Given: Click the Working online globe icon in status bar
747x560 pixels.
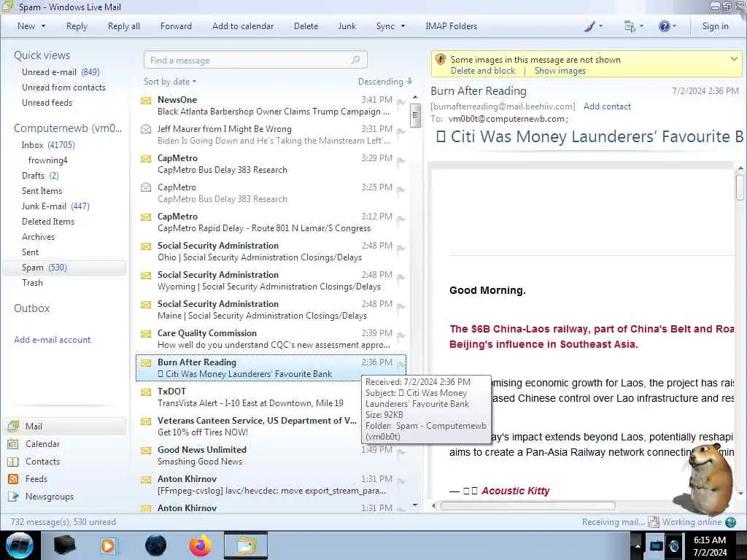Looking at the screenshot, I should click(730, 522).
